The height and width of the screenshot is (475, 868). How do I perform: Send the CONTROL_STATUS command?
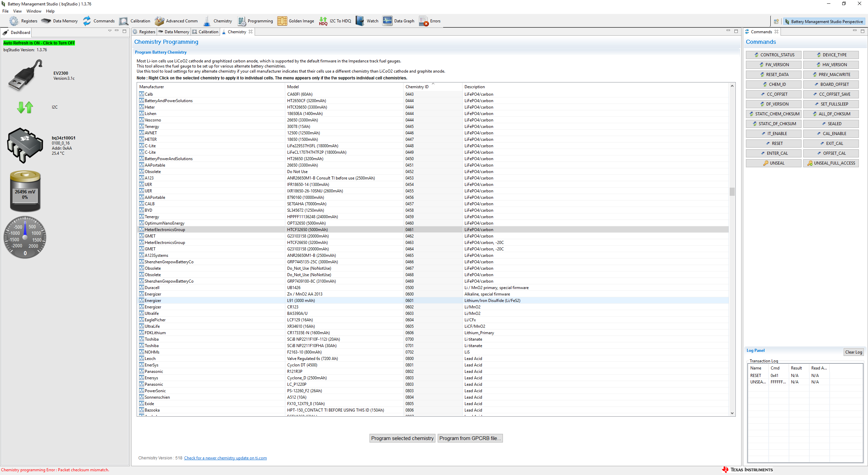tap(773, 55)
